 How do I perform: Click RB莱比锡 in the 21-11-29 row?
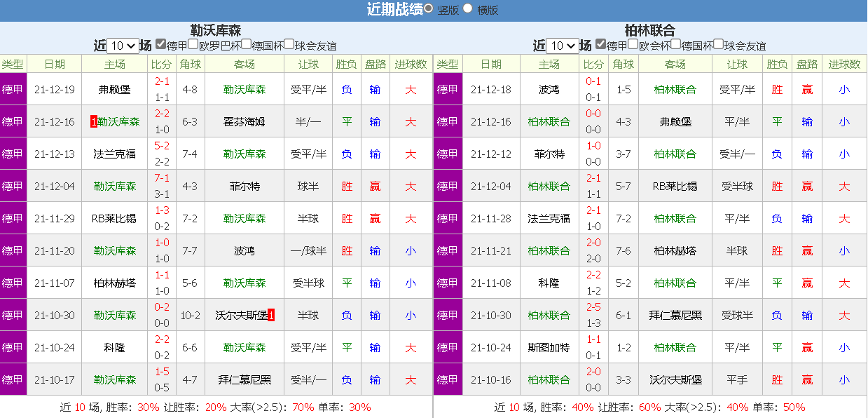tap(115, 219)
